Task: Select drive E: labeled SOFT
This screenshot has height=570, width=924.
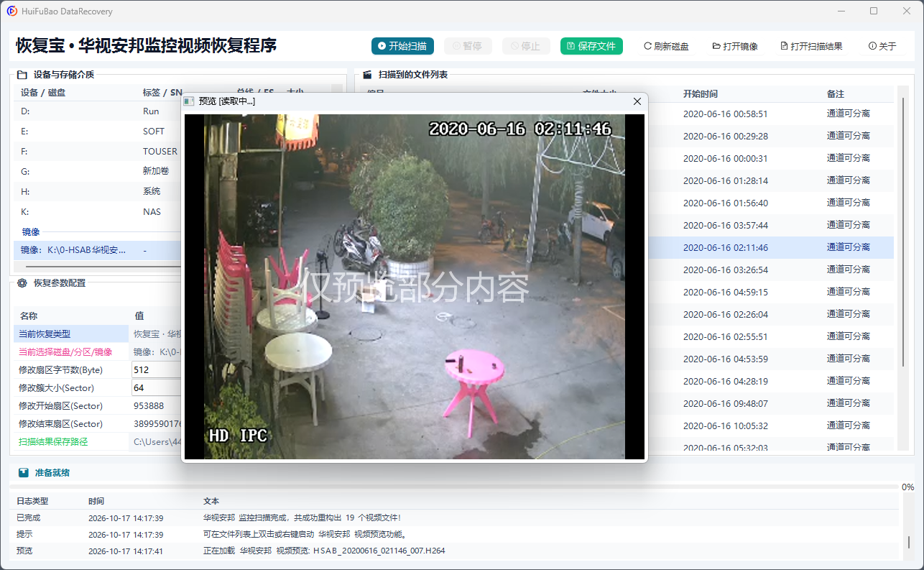Action: coord(97,132)
